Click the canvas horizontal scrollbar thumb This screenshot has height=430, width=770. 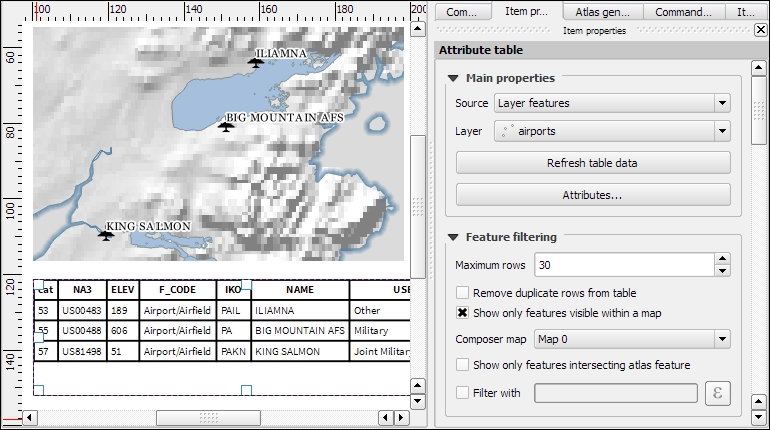coord(208,418)
